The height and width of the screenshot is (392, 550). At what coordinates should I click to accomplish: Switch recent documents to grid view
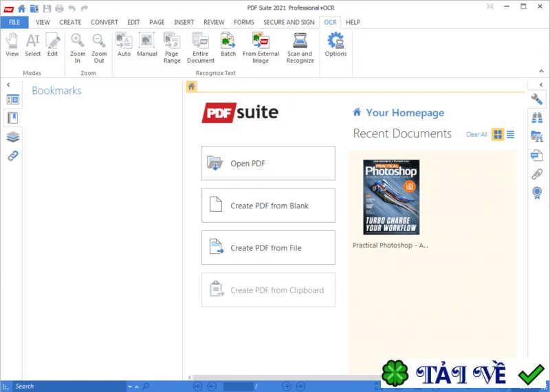(498, 134)
